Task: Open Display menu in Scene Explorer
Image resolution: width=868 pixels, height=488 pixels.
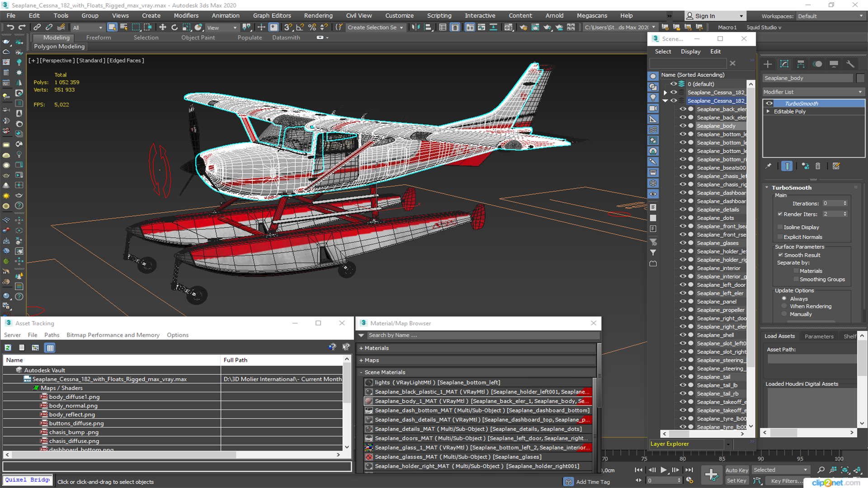Action: 690,52
